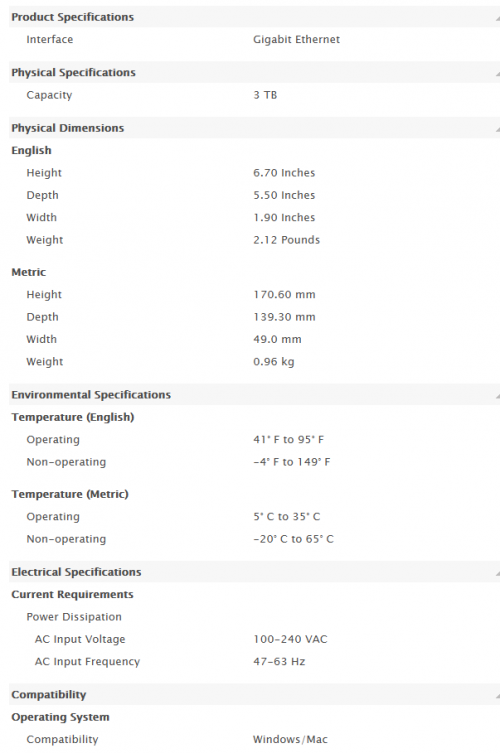Click the 'Height' label beside 6.70 Inches
Viewport: 500px width, 753px height.
(44, 173)
